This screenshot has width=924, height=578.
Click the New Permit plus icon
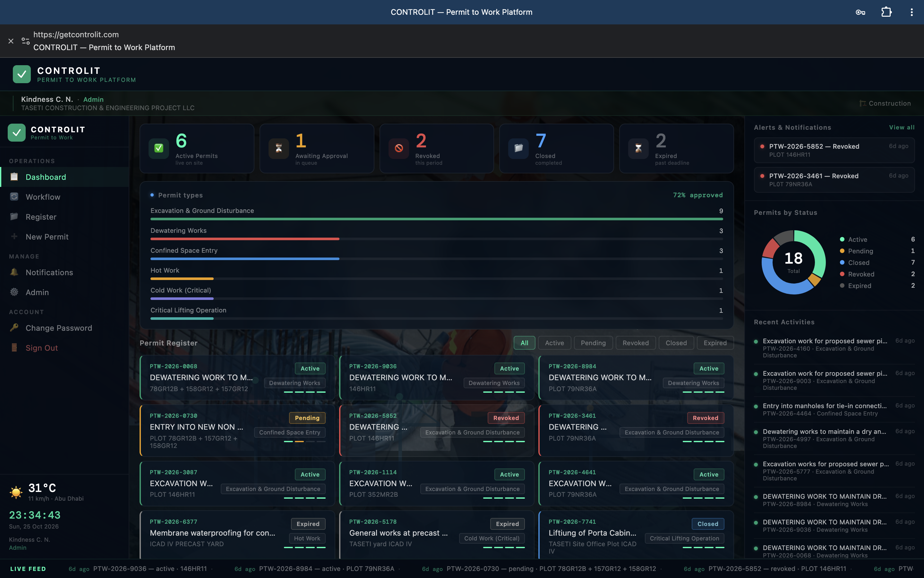coord(14,236)
